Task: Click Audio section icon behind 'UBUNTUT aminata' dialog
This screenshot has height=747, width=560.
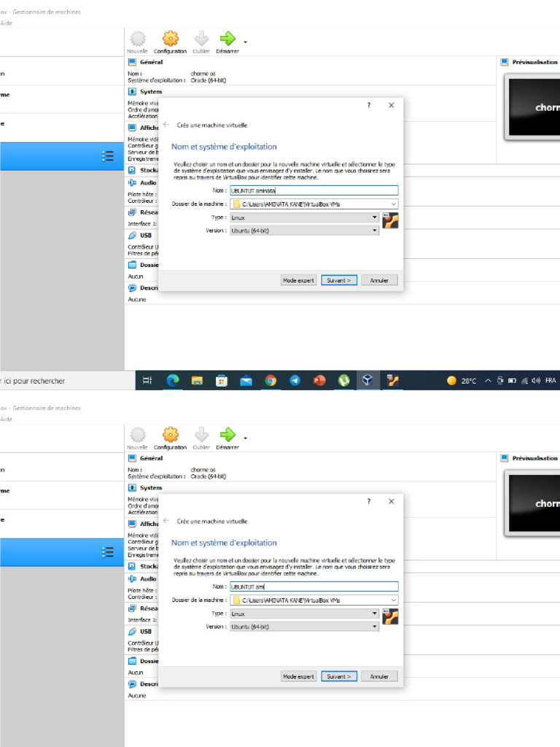Action: (132, 183)
